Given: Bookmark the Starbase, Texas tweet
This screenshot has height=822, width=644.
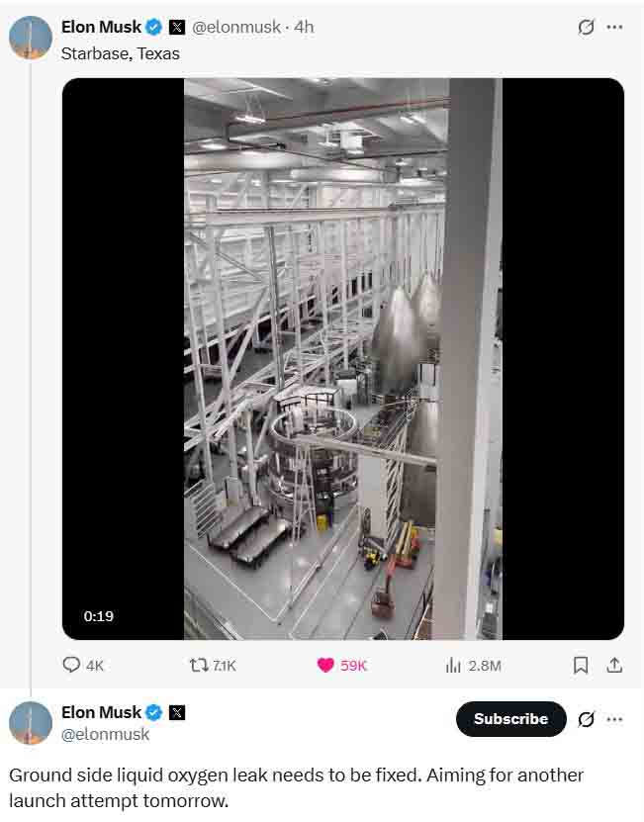Looking at the screenshot, I should [x=581, y=666].
